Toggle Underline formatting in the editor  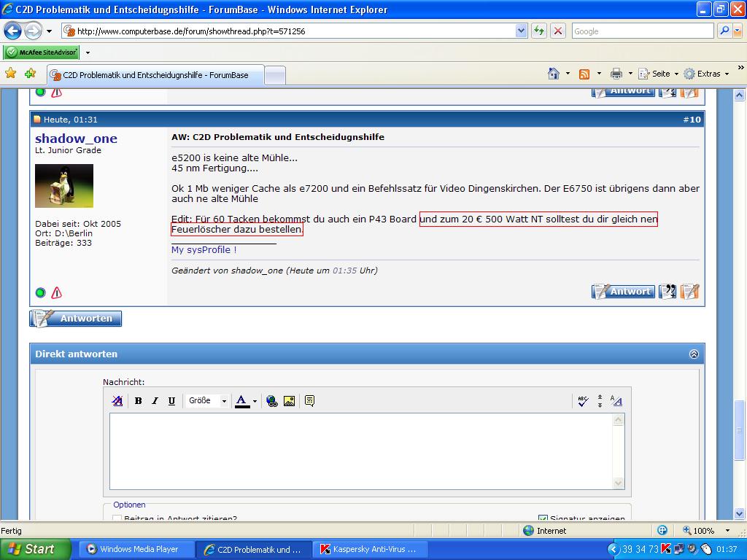tap(171, 401)
